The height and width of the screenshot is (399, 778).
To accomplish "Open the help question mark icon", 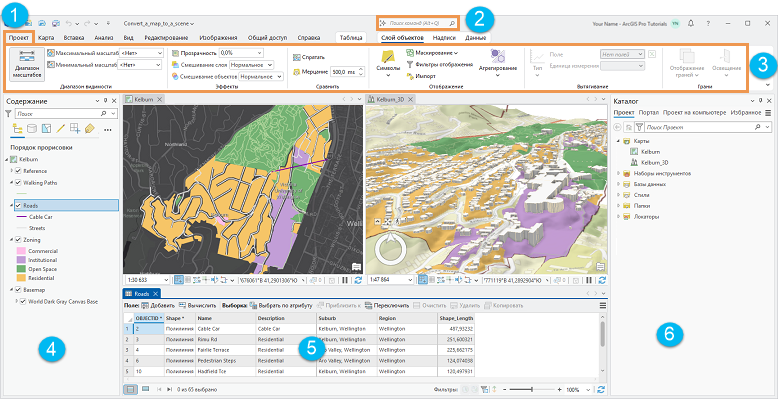I will tap(708, 23).
